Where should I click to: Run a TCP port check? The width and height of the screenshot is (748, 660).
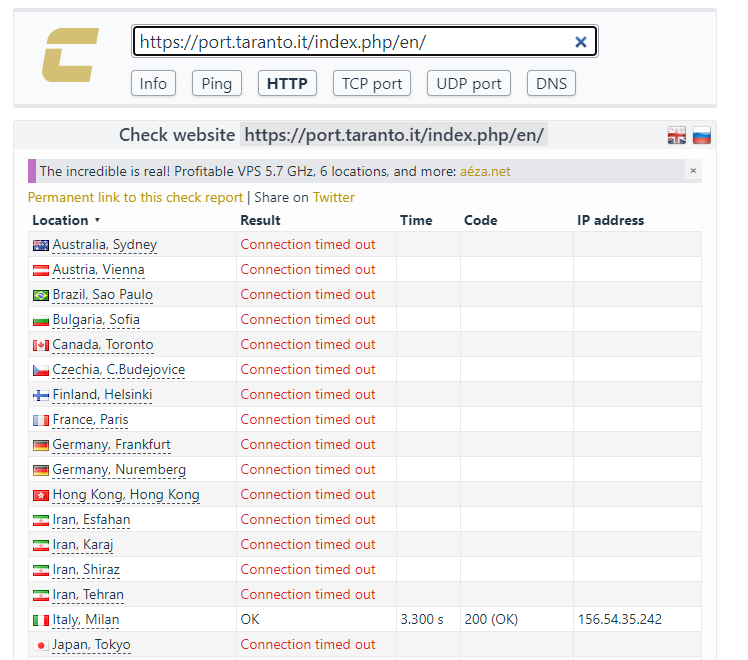click(x=372, y=83)
